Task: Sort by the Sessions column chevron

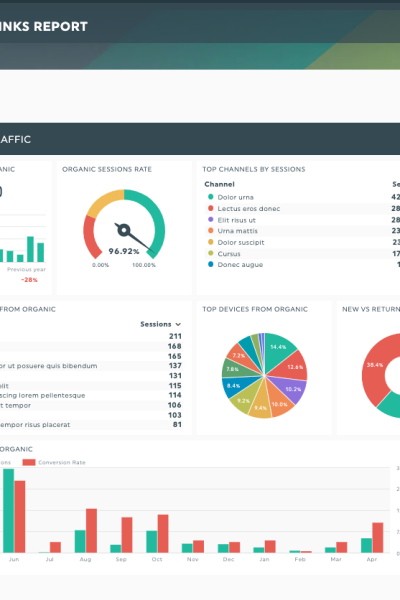Action: pos(178,324)
